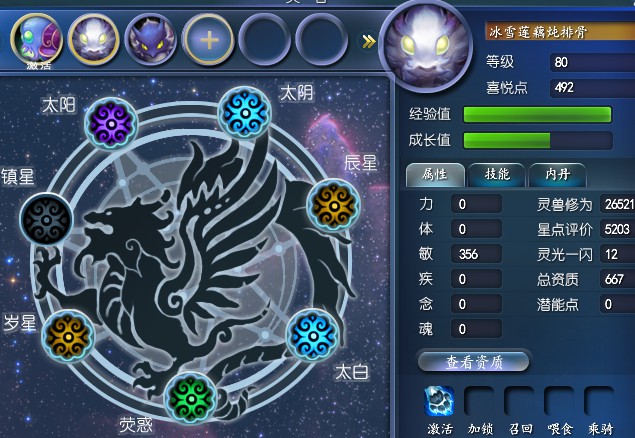Select the blue 太阴 star orb
Image resolution: width=635 pixels, height=438 pixels.
point(244,113)
